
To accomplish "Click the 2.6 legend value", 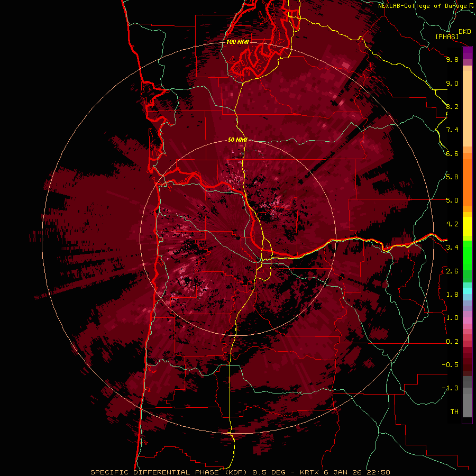I will (x=452, y=271).
